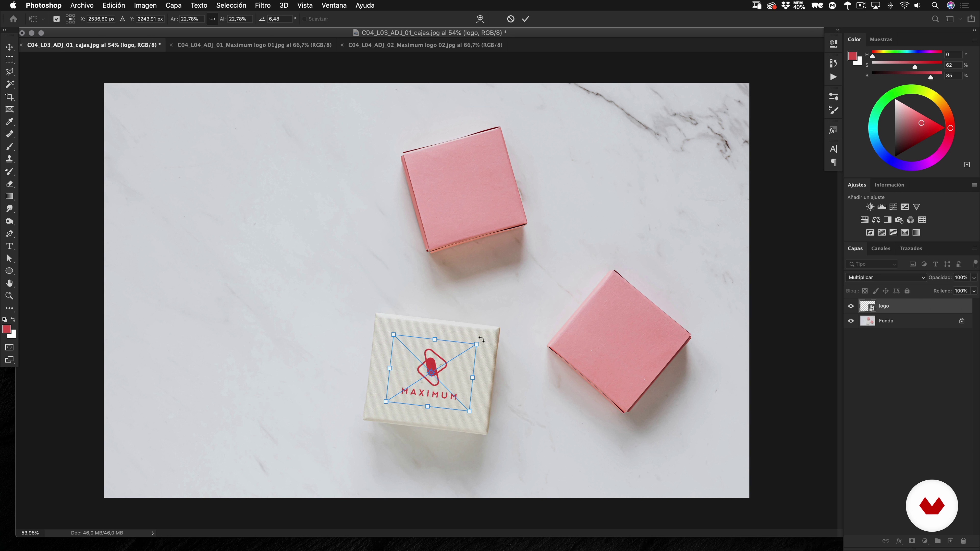Select the Polygonal Lasso tool
This screenshot has height=551, width=980.
pos(9,72)
